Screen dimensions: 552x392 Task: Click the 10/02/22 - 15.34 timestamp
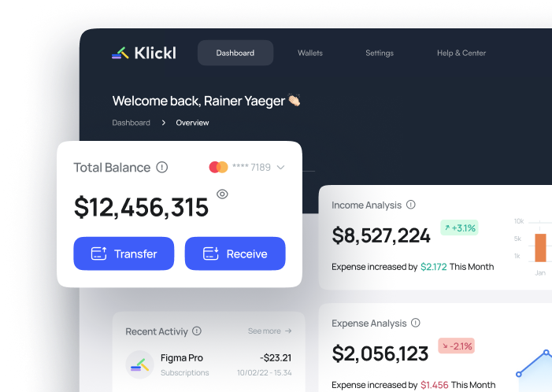coord(265,373)
